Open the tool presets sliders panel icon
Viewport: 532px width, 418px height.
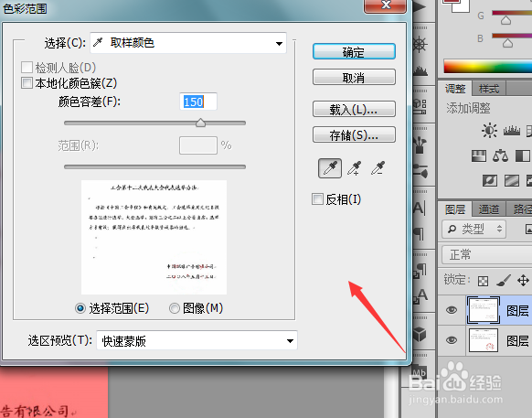(x=420, y=170)
